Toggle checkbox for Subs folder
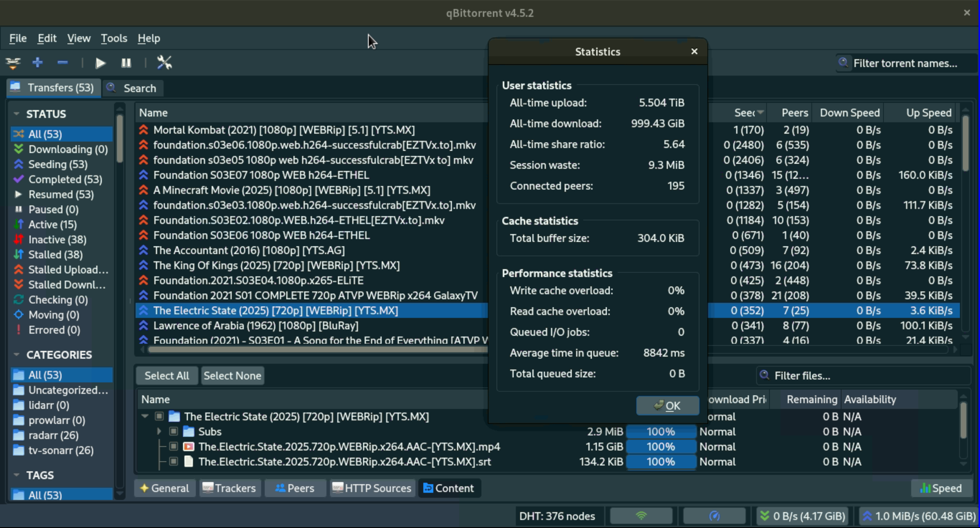980x528 pixels. pos(174,431)
